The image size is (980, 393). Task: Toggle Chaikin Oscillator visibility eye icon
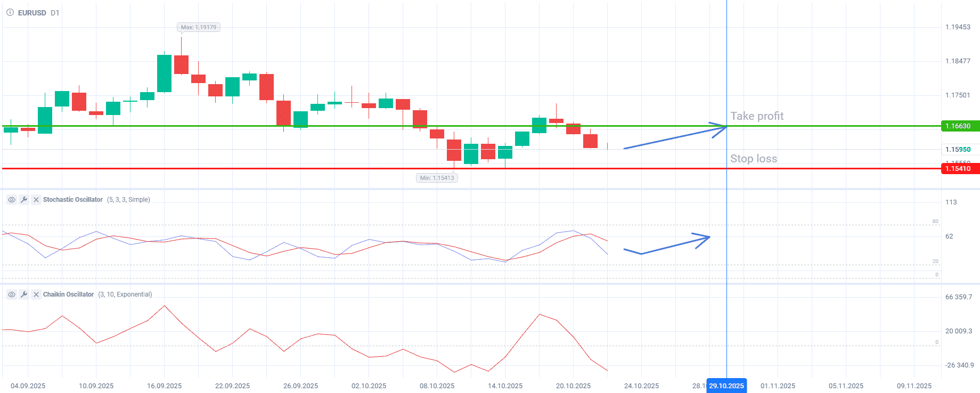[11, 294]
